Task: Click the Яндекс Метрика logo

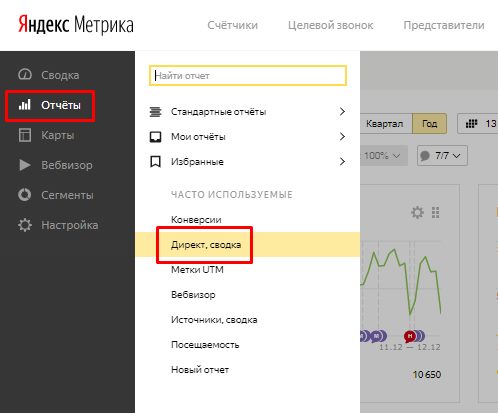Action: click(x=76, y=25)
